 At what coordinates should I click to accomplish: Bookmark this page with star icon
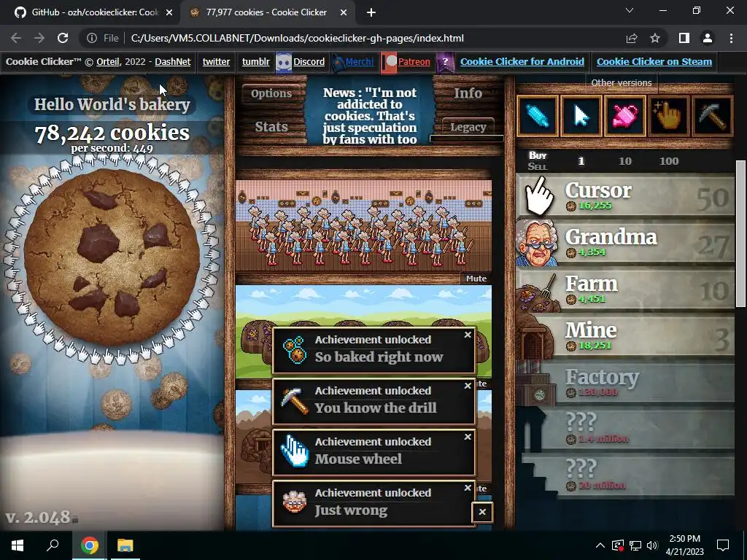[655, 38]
